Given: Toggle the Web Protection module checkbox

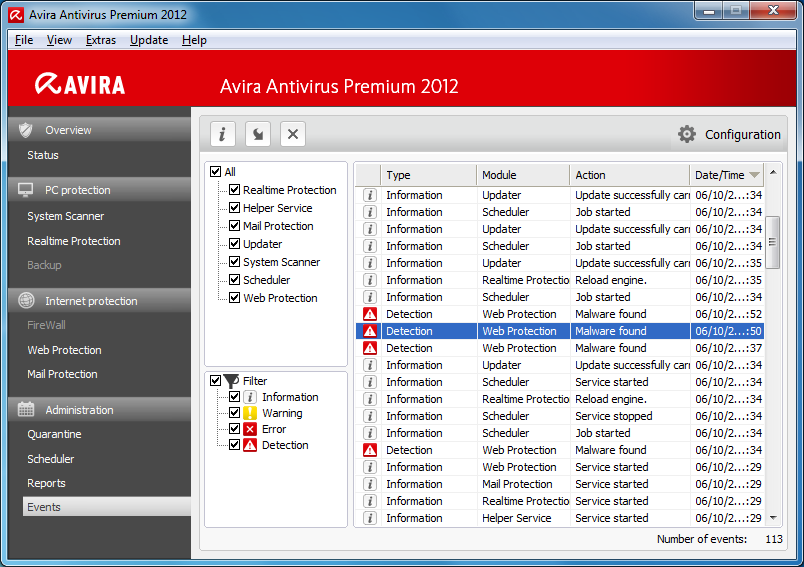Looking at the screenshot, I should click(234, 297).
